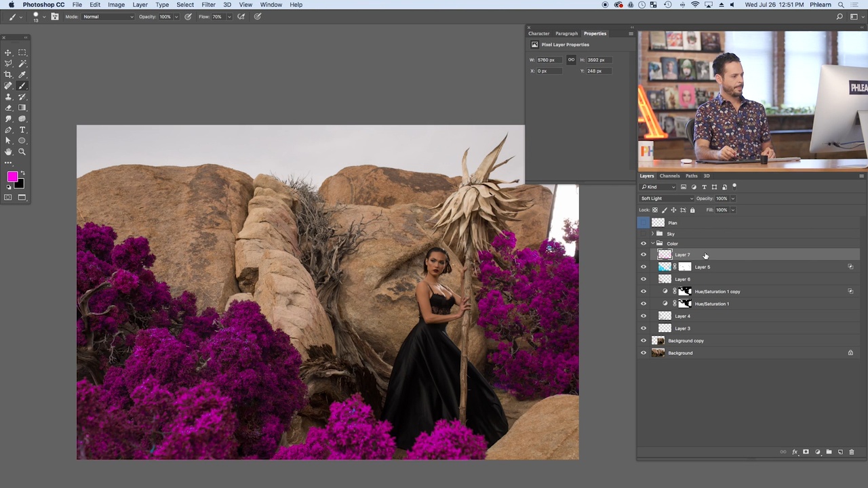Viewport: 868px width, 488px height.
Task: Open the Image menu
Action: click(x=116, y=5)
